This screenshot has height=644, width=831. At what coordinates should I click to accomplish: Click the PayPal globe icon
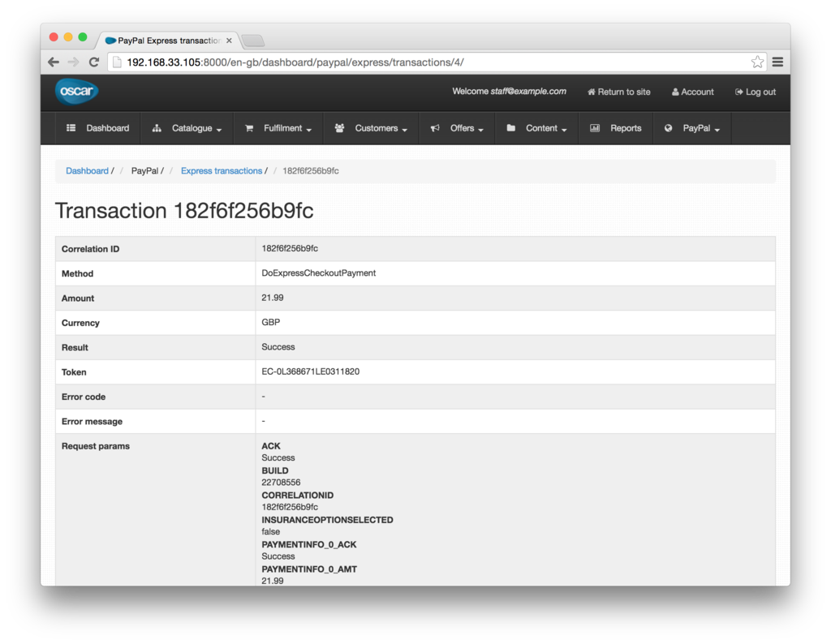669,128
